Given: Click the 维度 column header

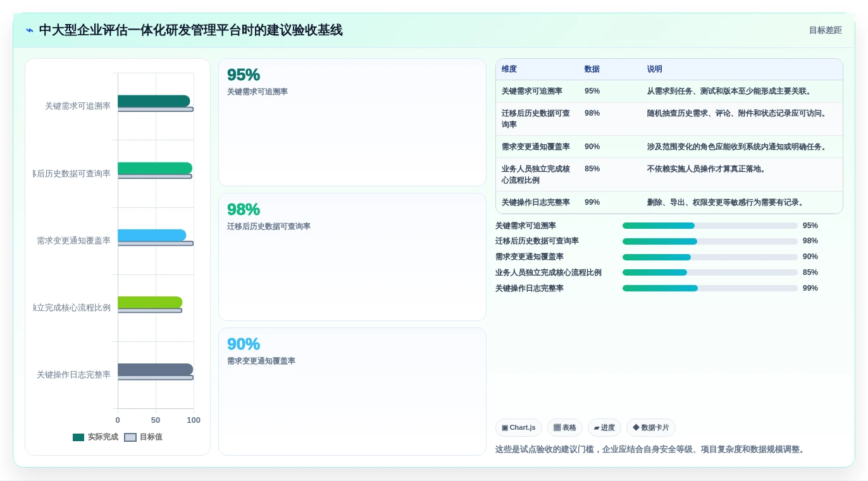Looking at the screenshot, I should tap(509, 70).
